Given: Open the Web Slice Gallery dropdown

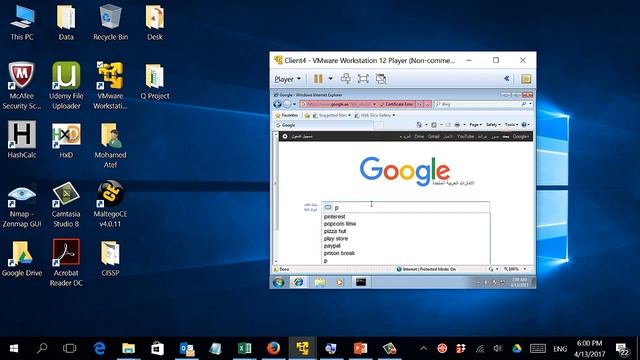Looking at the screenshot, I should point(375,116).
